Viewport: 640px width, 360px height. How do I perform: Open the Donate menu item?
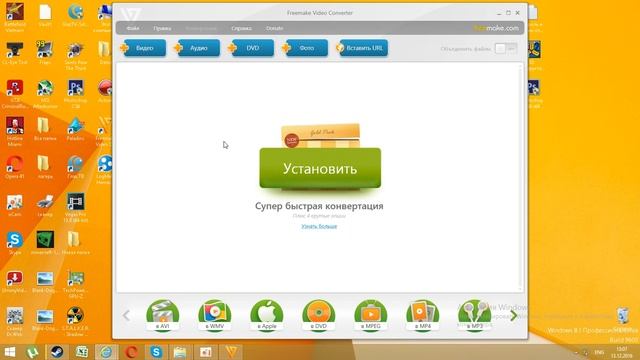[274, 28]
